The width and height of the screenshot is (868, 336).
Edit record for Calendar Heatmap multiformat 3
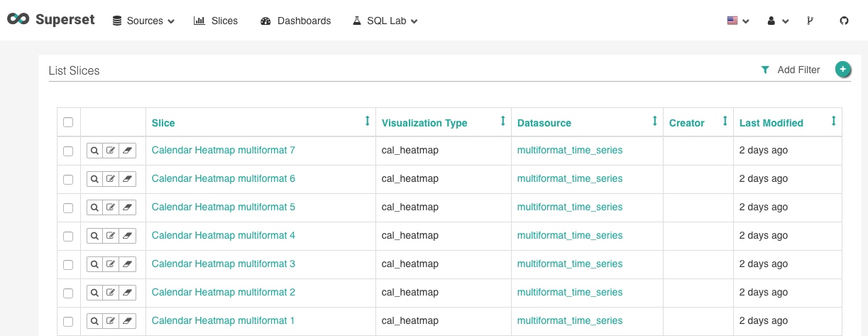coord(111,264)
